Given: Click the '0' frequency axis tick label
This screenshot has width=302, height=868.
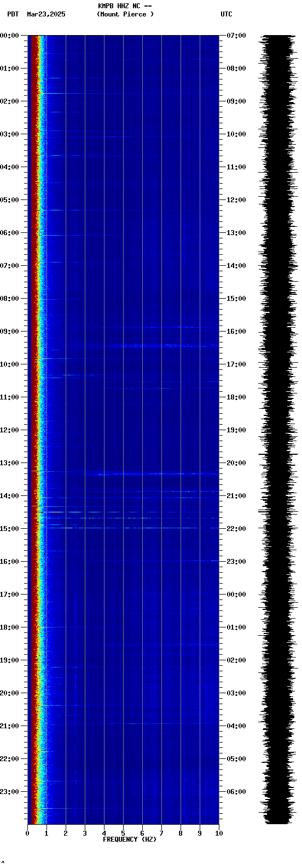Looking at the screenshot, I should point(27,833).
